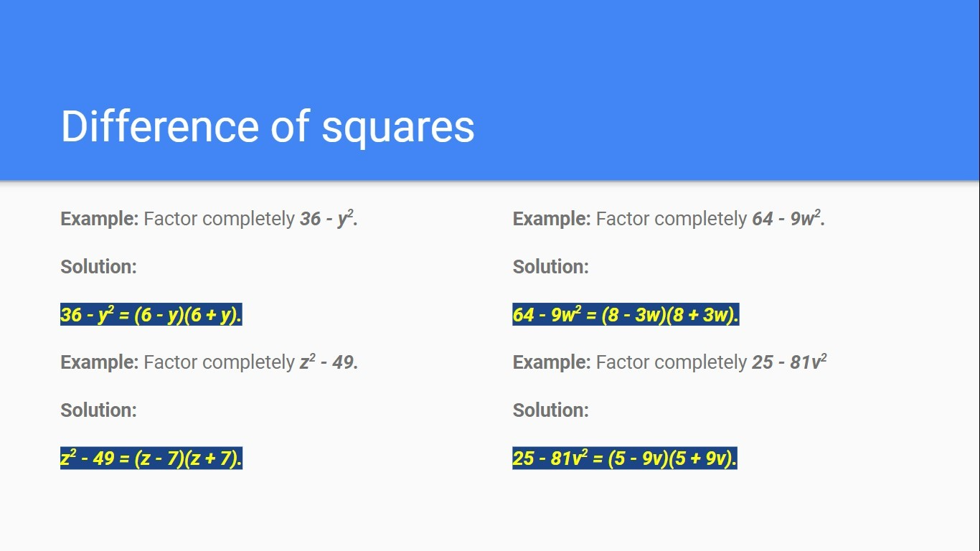Click the bold "Example:" word of the z² - 49 problem

click(x=99, y=362)
